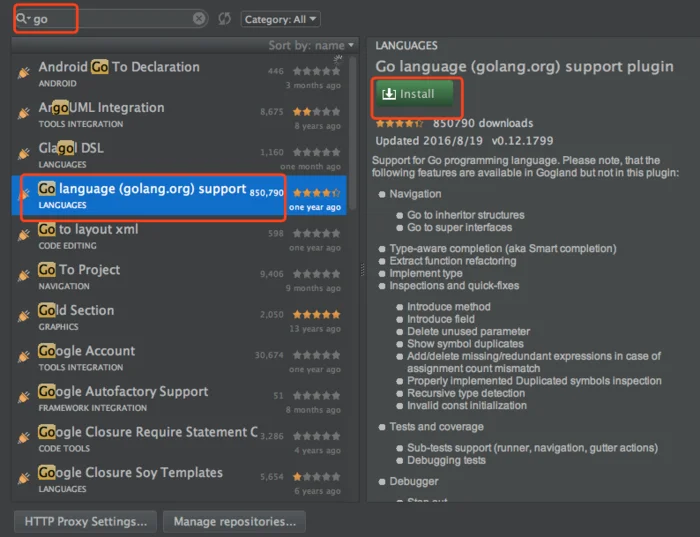Click the star rating of ArgoUML Integration

tap(317, 112)
